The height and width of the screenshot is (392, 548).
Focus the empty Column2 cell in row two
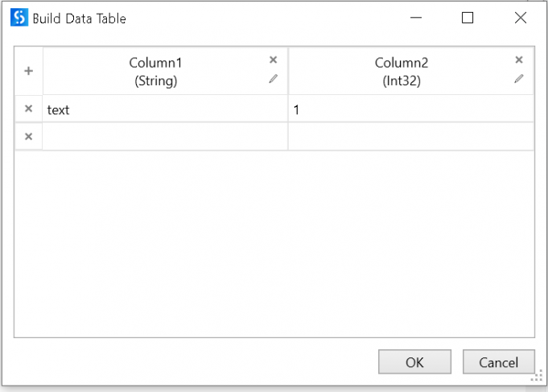point(410,136)
